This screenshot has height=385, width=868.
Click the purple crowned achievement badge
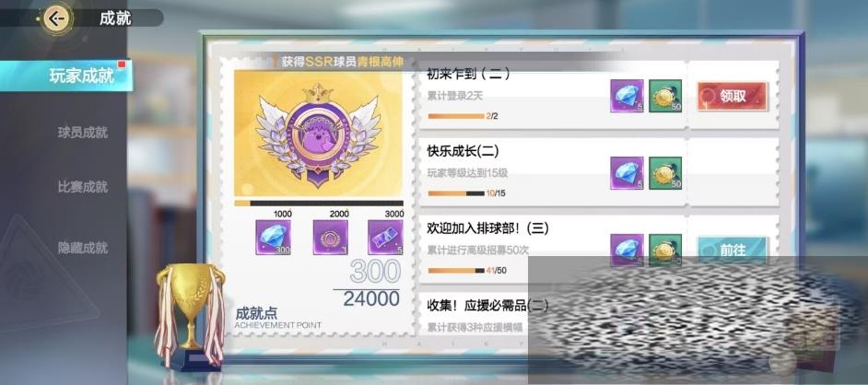pos(318,134)
